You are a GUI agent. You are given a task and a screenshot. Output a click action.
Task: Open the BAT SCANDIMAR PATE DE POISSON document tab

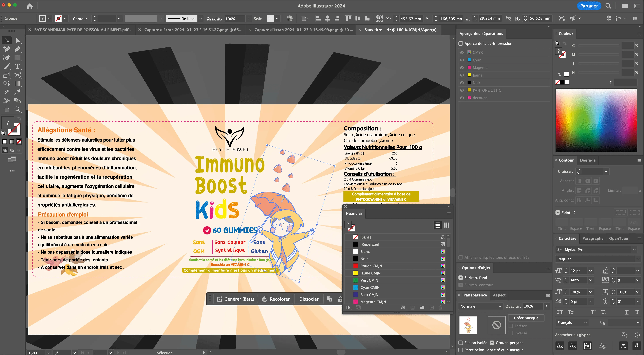(83, 30)
